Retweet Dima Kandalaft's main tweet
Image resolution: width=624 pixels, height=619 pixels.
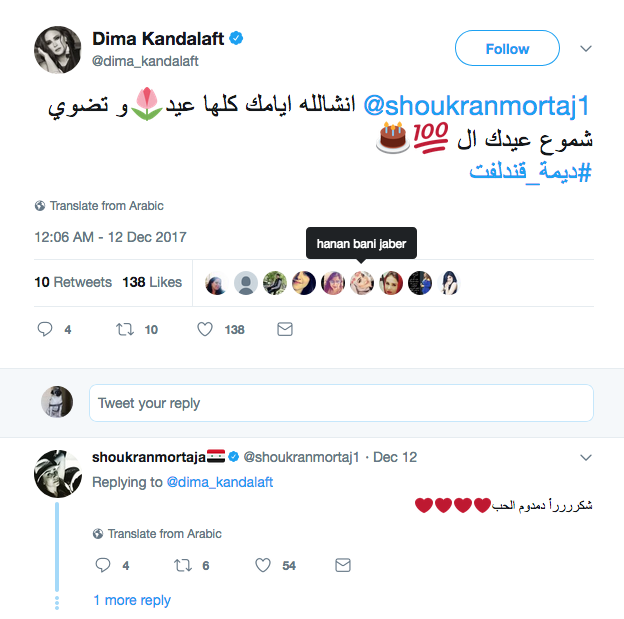pos(128,329)
